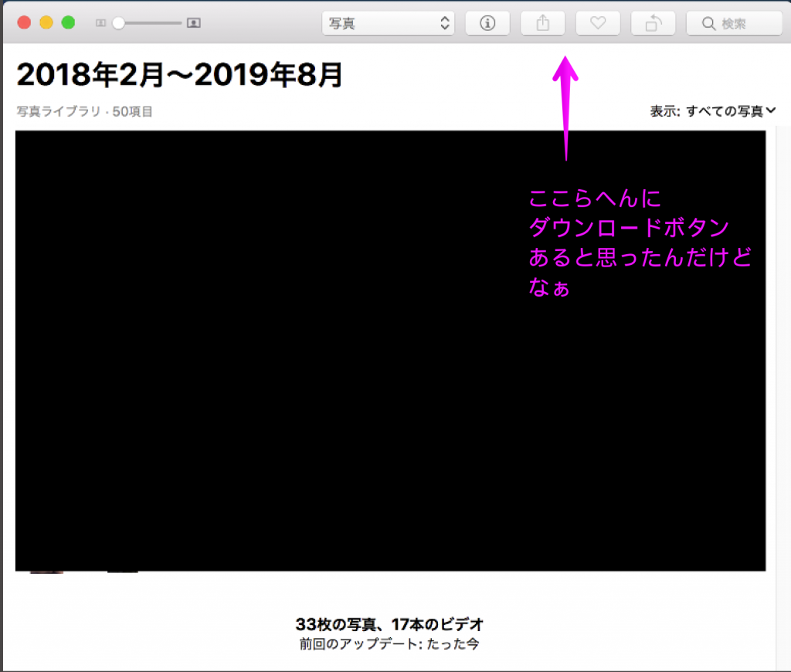The height and width of the screenshot is (672, 791).
Task: Open the Share menu icon
Action: (x=542, y=23)
